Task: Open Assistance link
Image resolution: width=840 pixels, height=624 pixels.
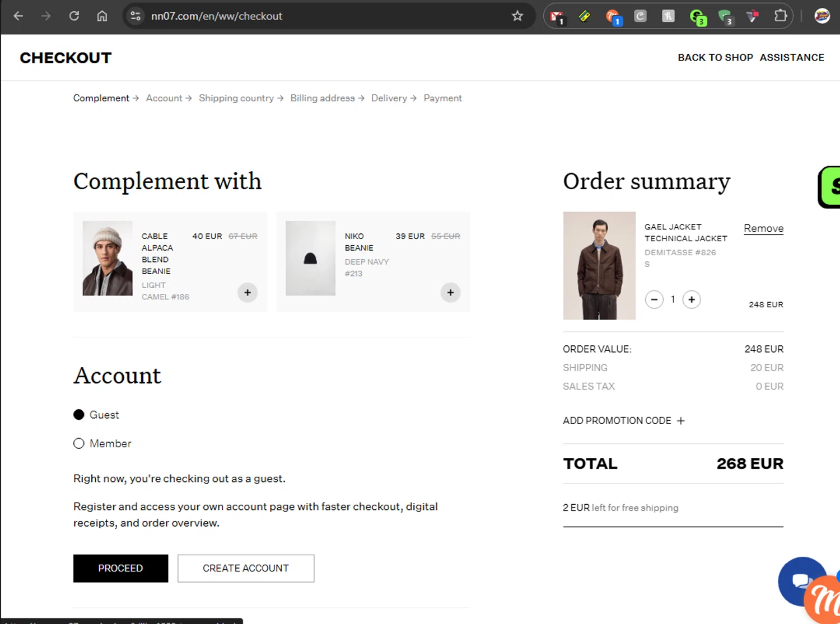Action: [792, 57]
